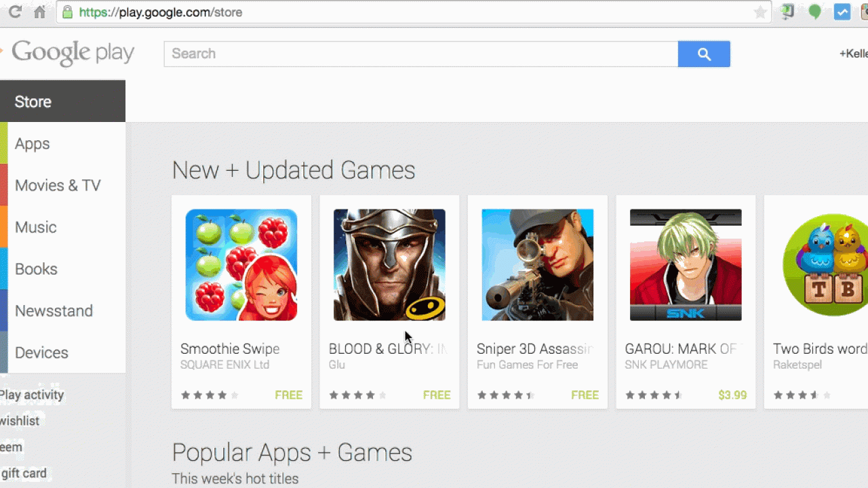Click the green padlock security icon
868x488 pixels.
click(x=67, y=12)
